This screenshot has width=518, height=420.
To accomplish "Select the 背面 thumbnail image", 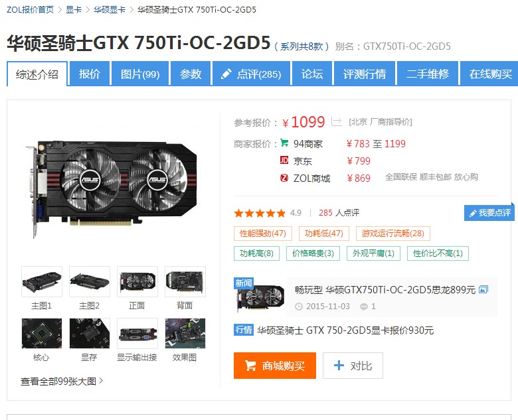I will click(185, 281).
